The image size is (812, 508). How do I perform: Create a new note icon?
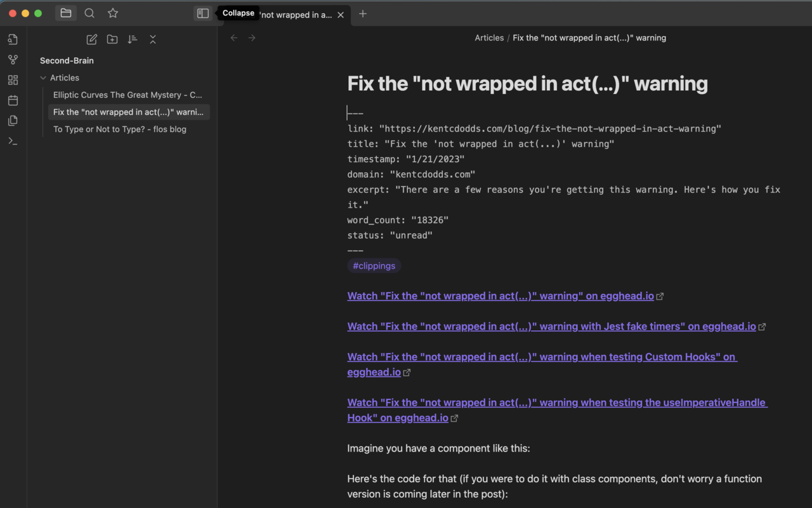[92, 39]
